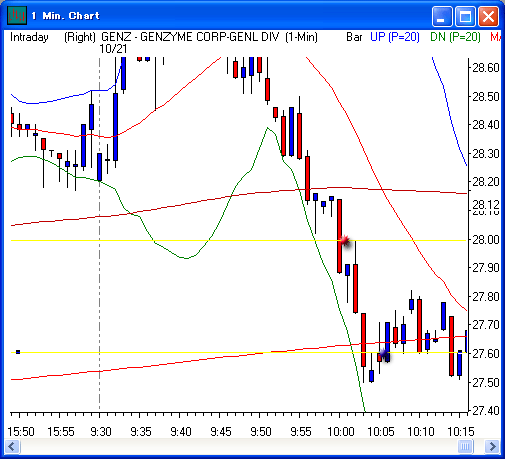Click the 9:45 time axis label
Screen dimensions: 505x459
coord(221,432)
